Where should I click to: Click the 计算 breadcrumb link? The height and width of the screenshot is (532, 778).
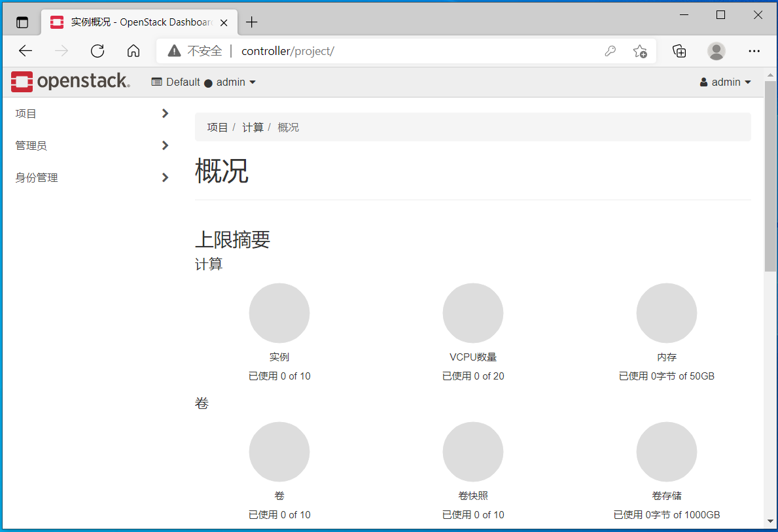coord(253,127)
